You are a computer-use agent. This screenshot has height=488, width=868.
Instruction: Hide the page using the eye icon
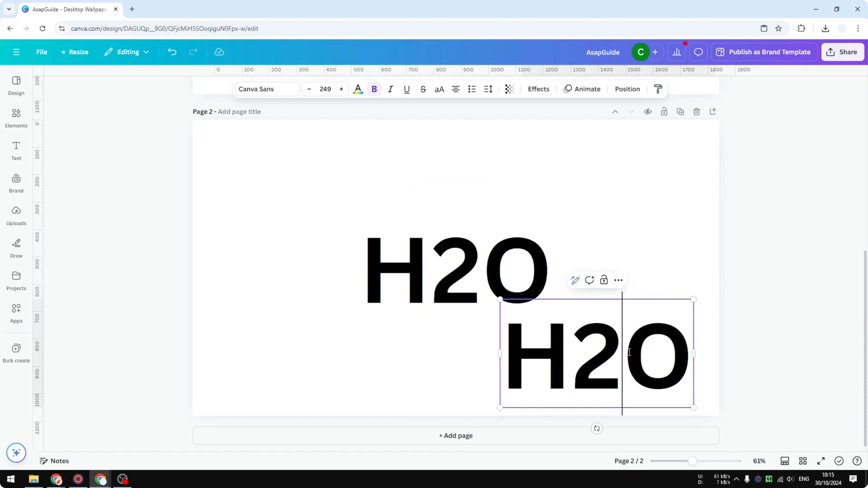pos(648,112)
